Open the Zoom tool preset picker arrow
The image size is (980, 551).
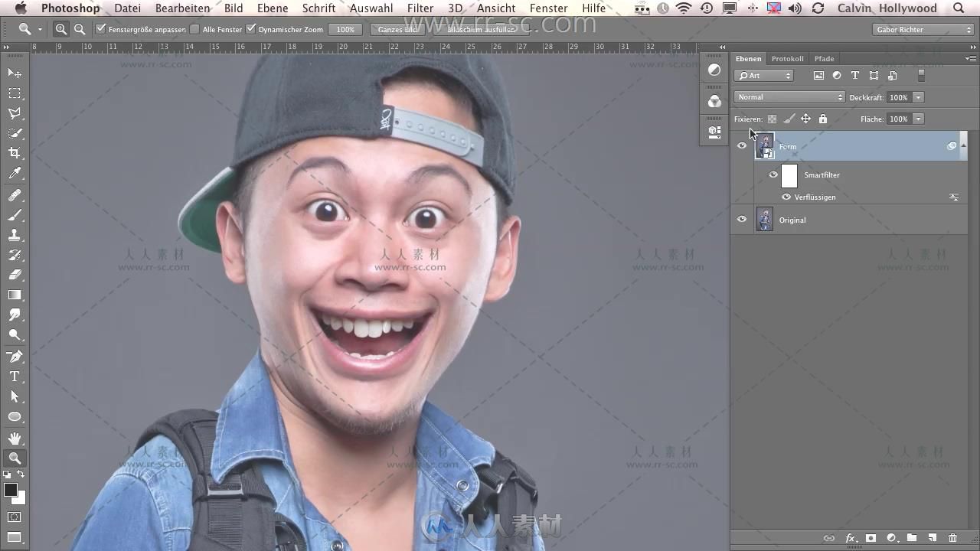[40, 30]
